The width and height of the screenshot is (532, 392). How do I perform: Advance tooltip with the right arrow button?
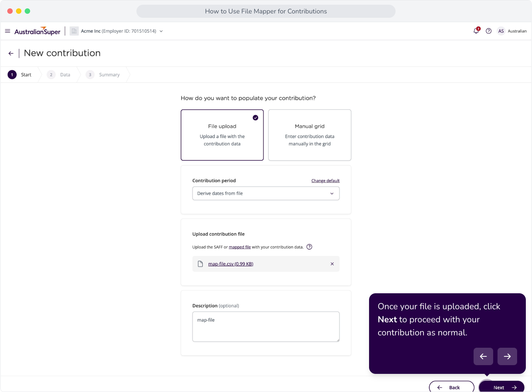[x=507, y=356]
